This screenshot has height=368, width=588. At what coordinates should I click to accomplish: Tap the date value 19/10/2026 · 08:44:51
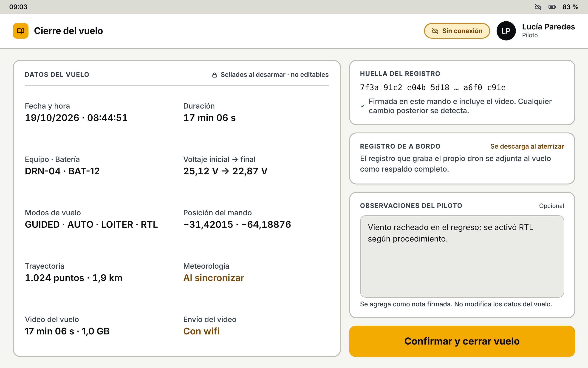76,118
